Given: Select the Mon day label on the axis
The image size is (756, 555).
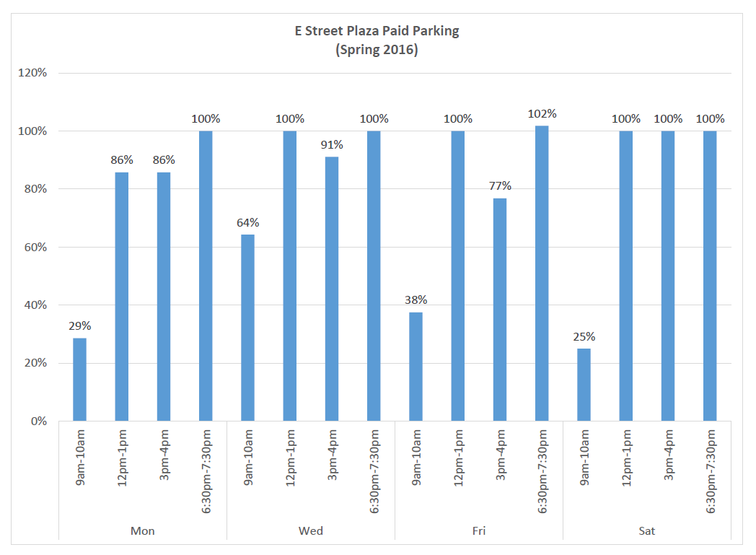Looking at the screenshot, I should (x=142, y=531).
